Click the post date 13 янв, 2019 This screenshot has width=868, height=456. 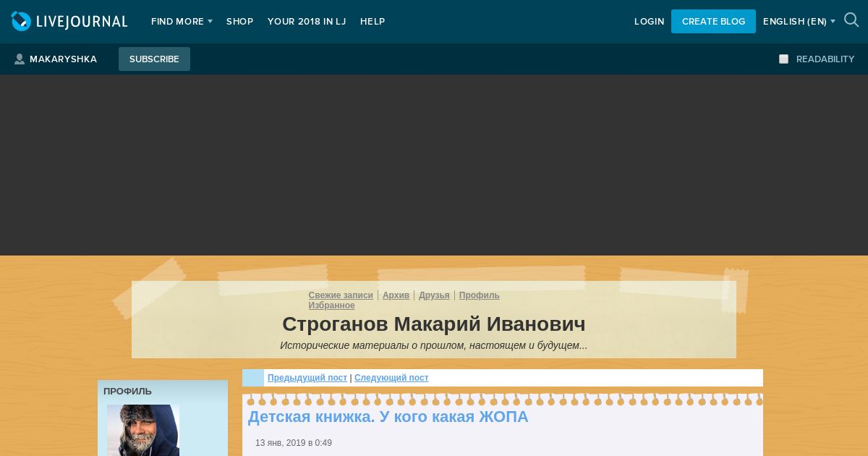coord(294,443)
